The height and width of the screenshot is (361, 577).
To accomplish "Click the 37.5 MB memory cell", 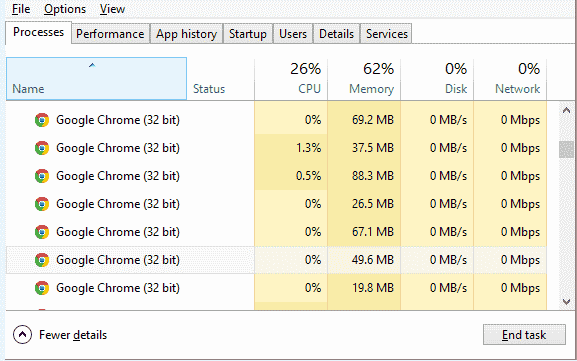I will [364, 148].
